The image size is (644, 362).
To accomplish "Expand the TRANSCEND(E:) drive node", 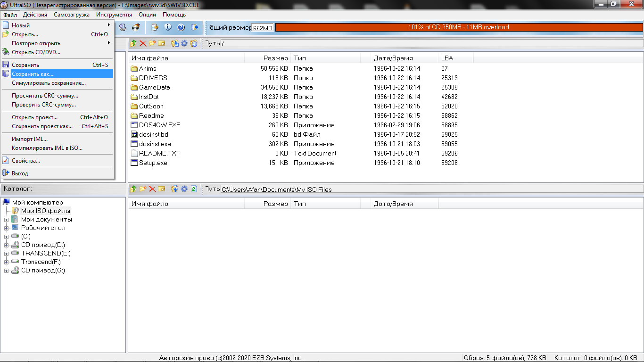I will [7, 254].
